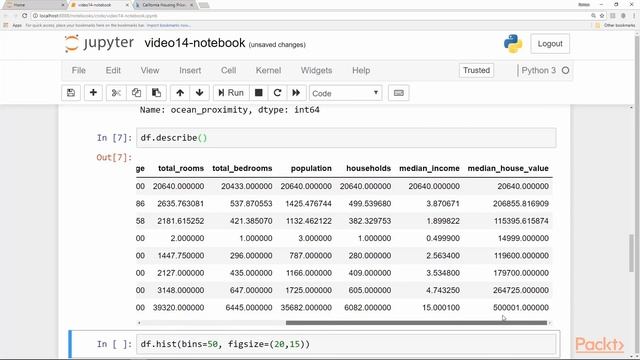Click the table scrollbar's left arrow
Image resolution: width=640 pixels, height=360 pixels.
[139, 323]
